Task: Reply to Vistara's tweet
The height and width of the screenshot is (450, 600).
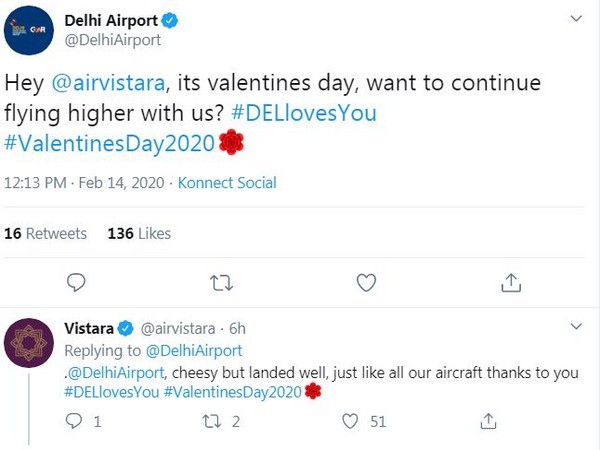Action: point(75,421)
